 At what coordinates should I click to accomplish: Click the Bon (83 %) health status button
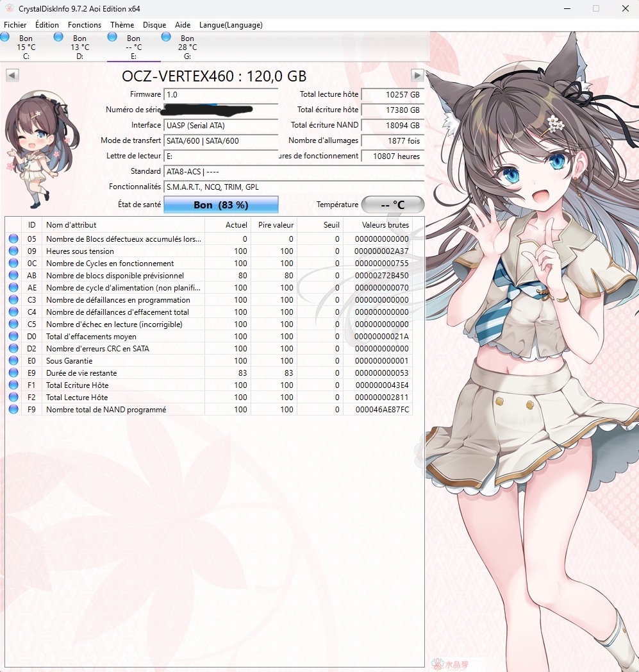220,205
